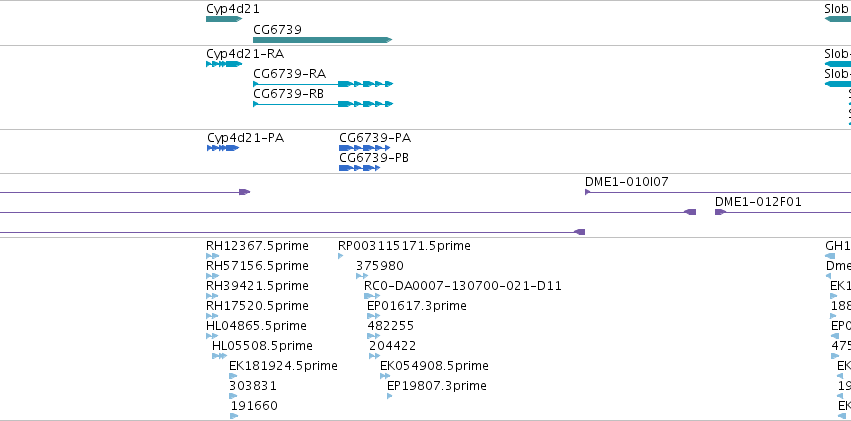
Task: Select the EK054908.5prime EST arrow glyph
Action: pyautogui.click(x=385, y=376)
